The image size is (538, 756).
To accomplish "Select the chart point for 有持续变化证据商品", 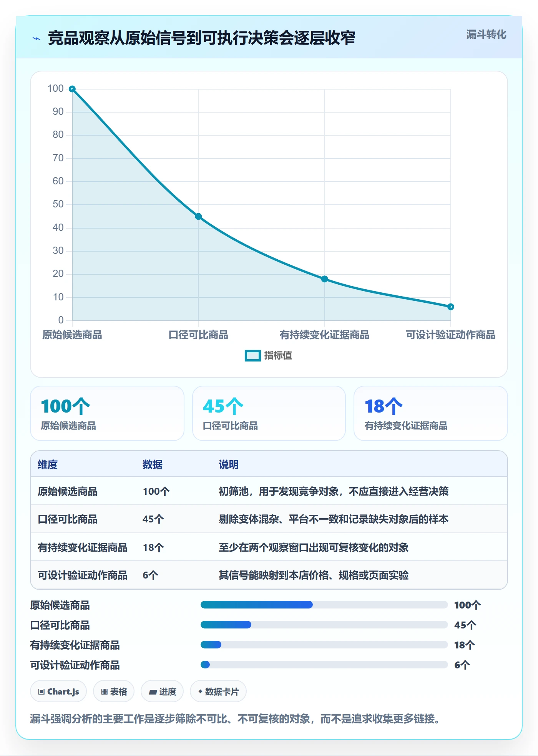I will coord(325,279).
